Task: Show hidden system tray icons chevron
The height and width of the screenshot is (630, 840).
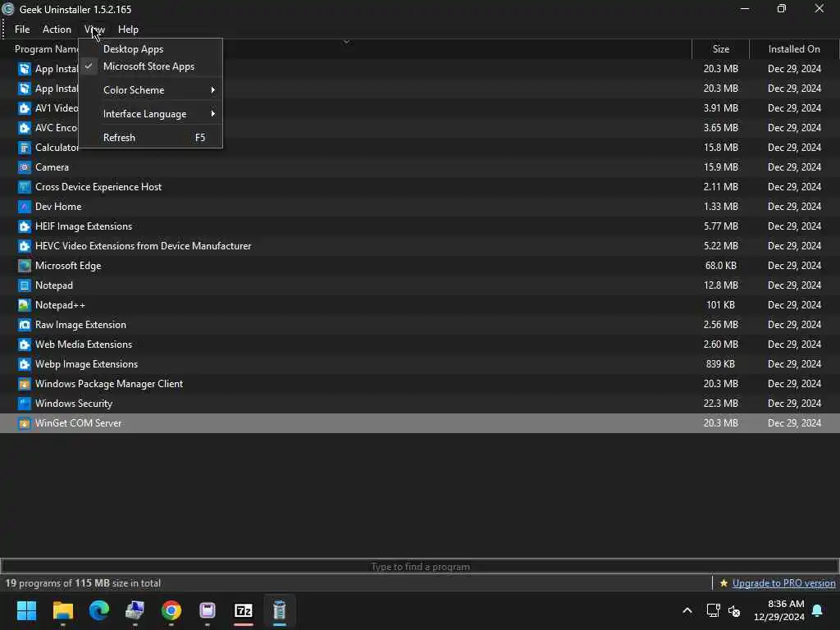Action: click(687, 610)
